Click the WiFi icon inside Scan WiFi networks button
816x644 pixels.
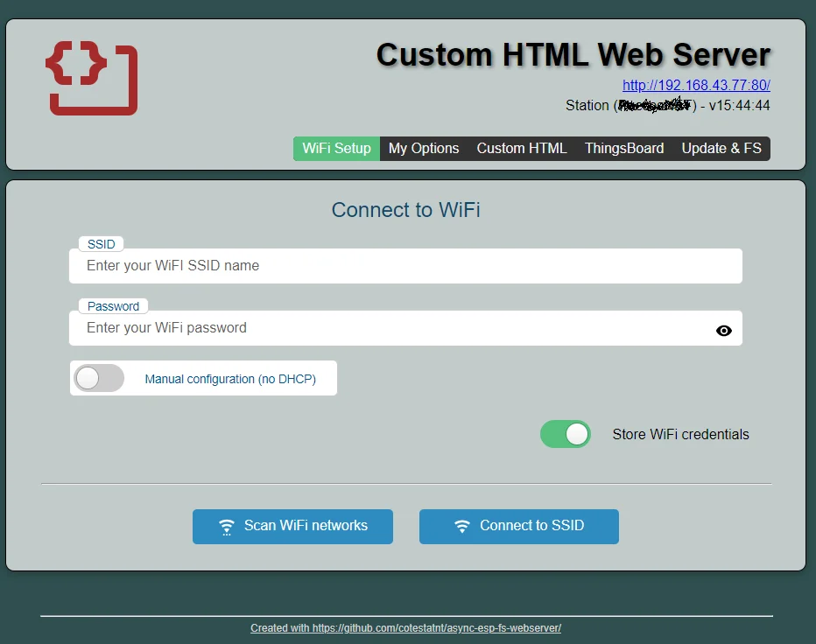pyautogui.click(x=227, y=526)
